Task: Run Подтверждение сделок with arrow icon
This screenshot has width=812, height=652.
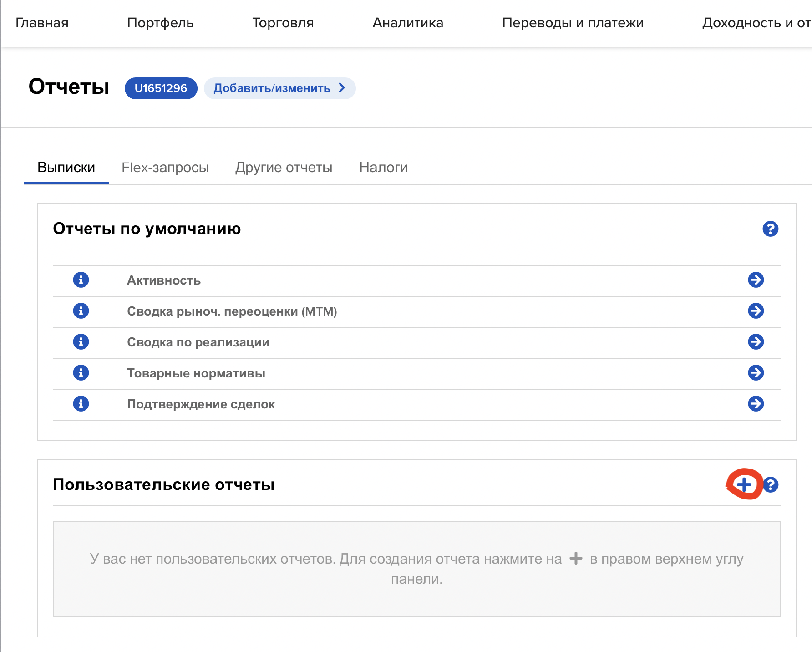Action: 756,403
